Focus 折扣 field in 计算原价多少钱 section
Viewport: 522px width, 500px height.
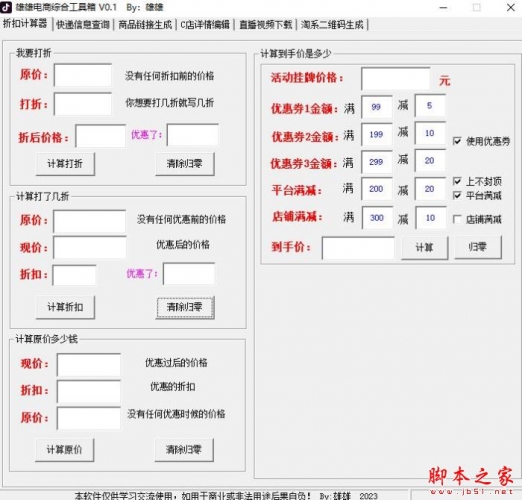pyautogui.click(x=89, y=391)
